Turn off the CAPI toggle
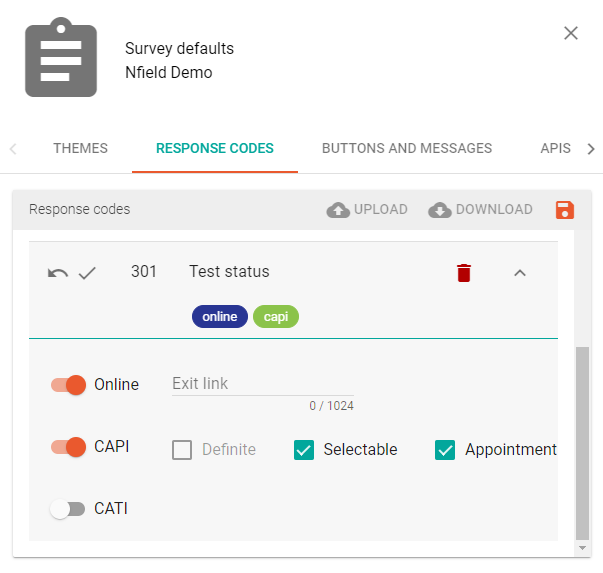Screen dimensions: 603x573 (69, 447)
